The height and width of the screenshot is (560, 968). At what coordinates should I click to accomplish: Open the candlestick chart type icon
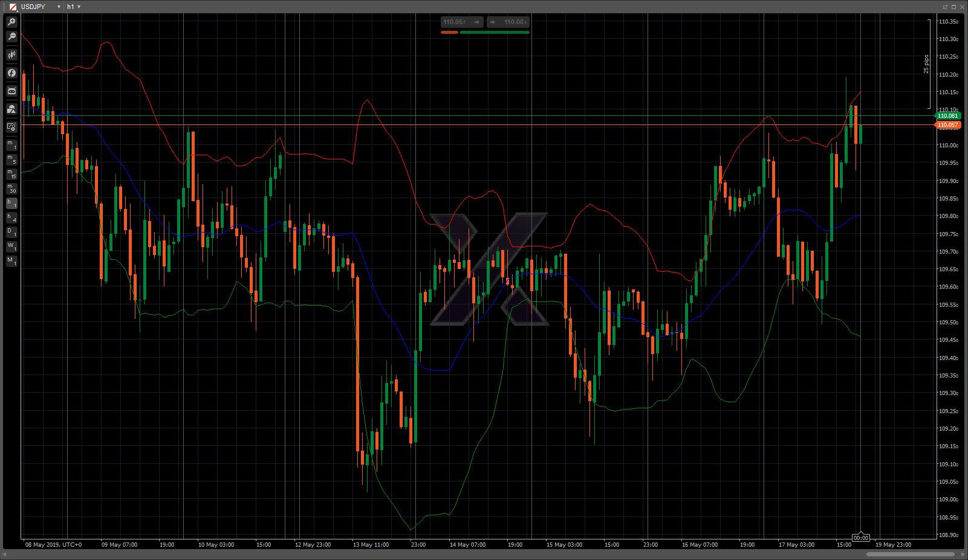pyautogui.click(x=11, y=55)
